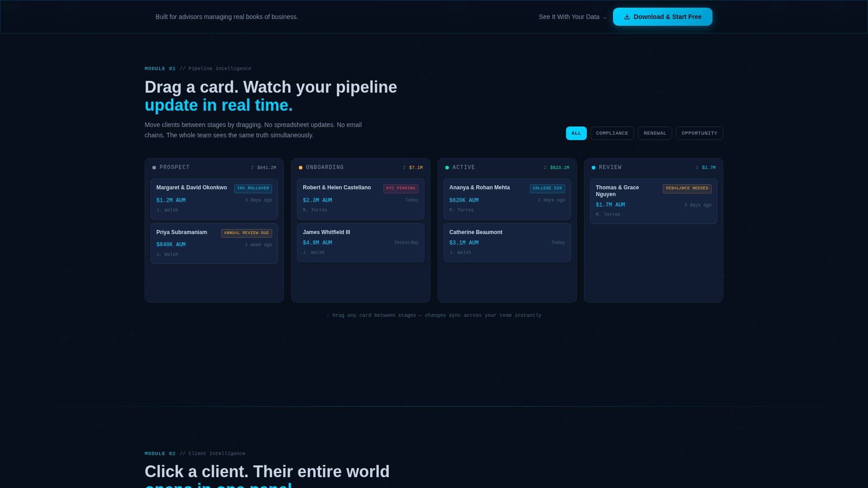Follow the See It With Your Data link

click(x=572, y=17)
